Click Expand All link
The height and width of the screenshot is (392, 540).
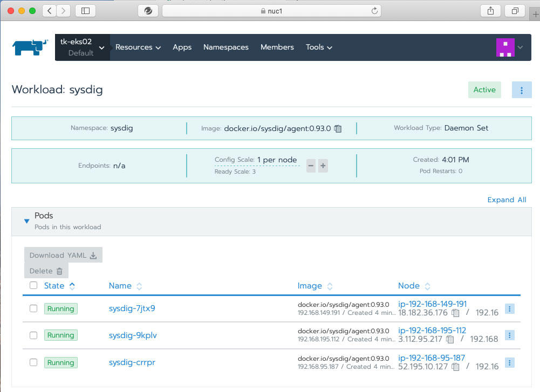click(x=507, y=200)
